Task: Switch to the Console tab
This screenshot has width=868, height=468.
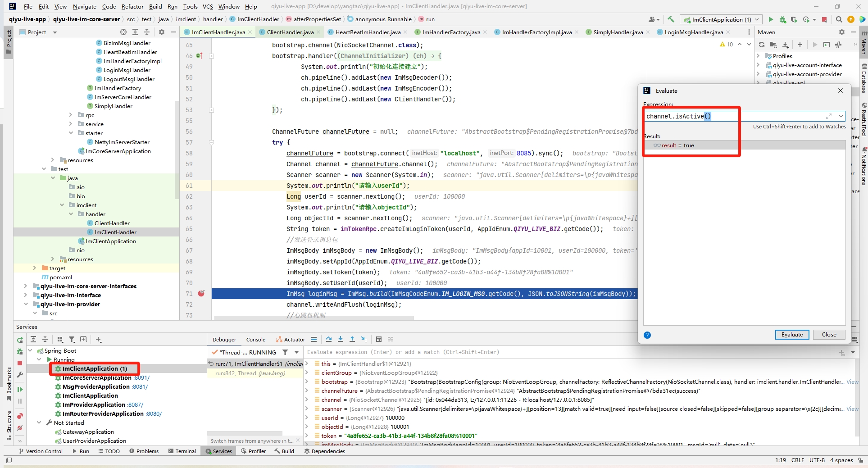Action: 255,340
